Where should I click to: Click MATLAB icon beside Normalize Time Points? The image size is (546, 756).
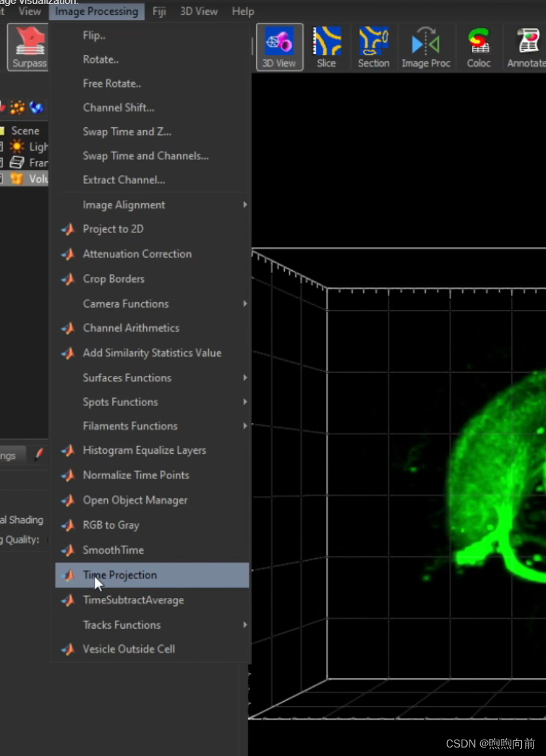point(69,475)
